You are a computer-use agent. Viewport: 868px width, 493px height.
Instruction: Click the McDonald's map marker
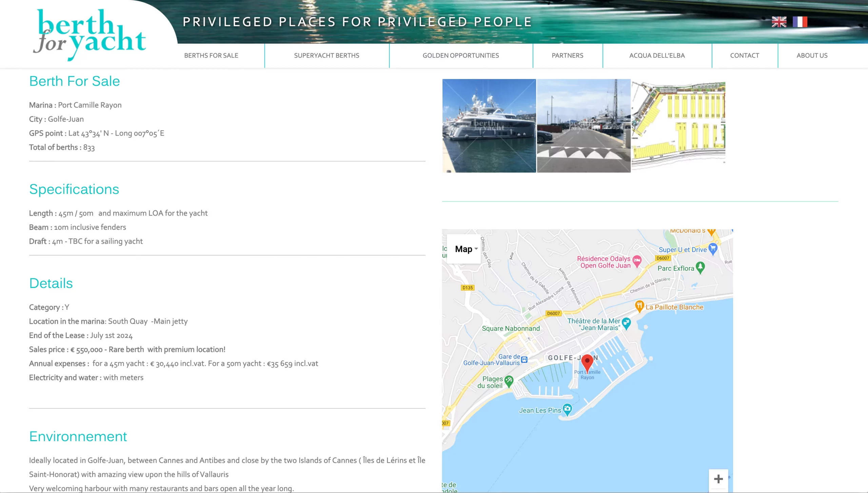coord(711,232)
